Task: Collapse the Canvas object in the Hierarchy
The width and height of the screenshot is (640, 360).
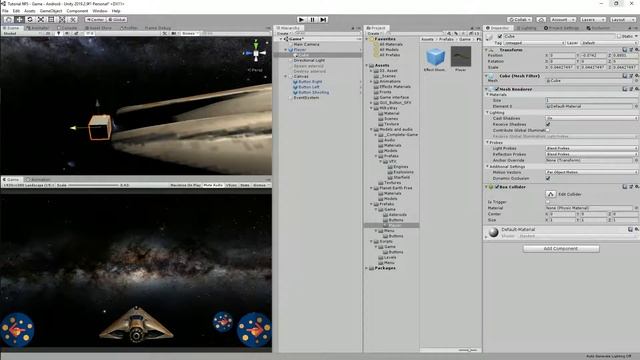Action: 286,76
